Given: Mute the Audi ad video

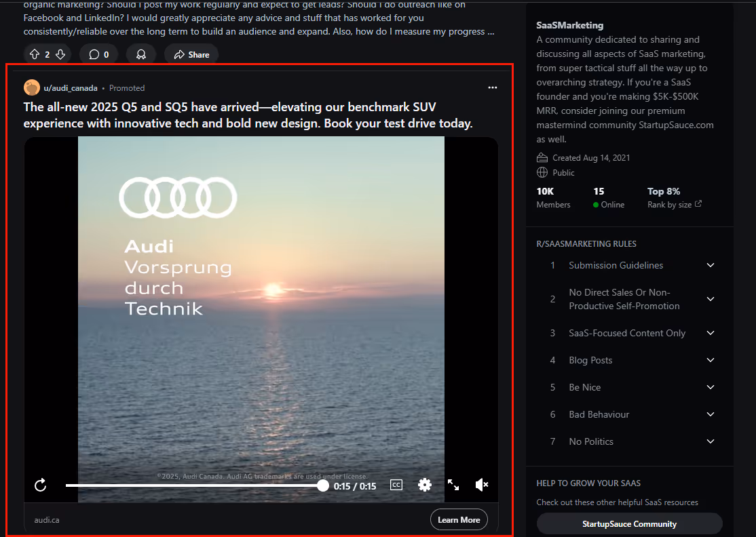Looking at the screenshot, I should (482, 485).
